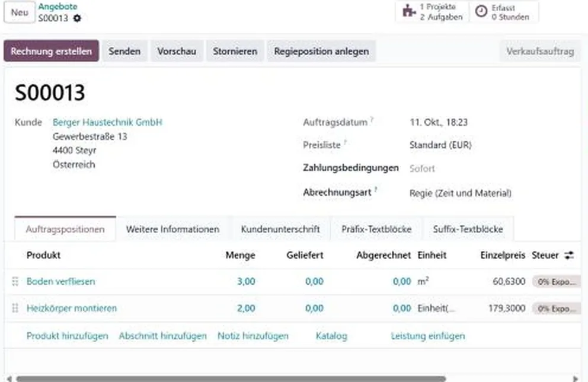Click the help mark next to Preisliste
The width and height of the screenshot is (588, 382).
coord(345,142)
